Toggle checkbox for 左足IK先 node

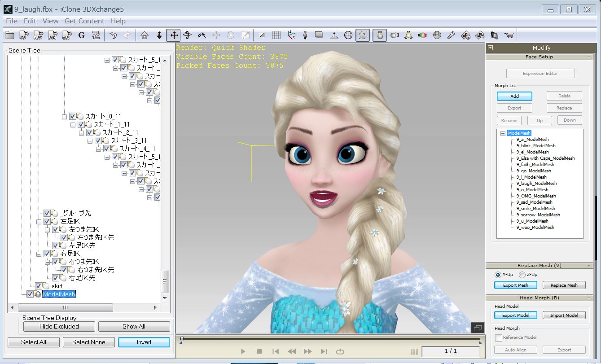(56, 246)
